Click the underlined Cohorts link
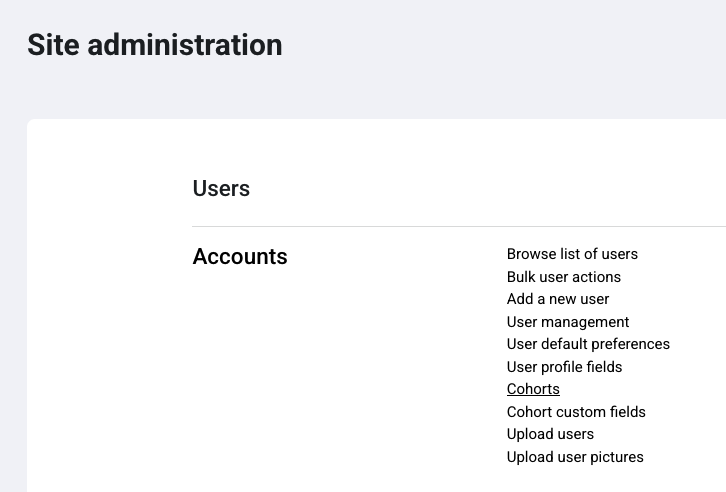The width and height of the screenshot is (726, 492). [533, 389]
